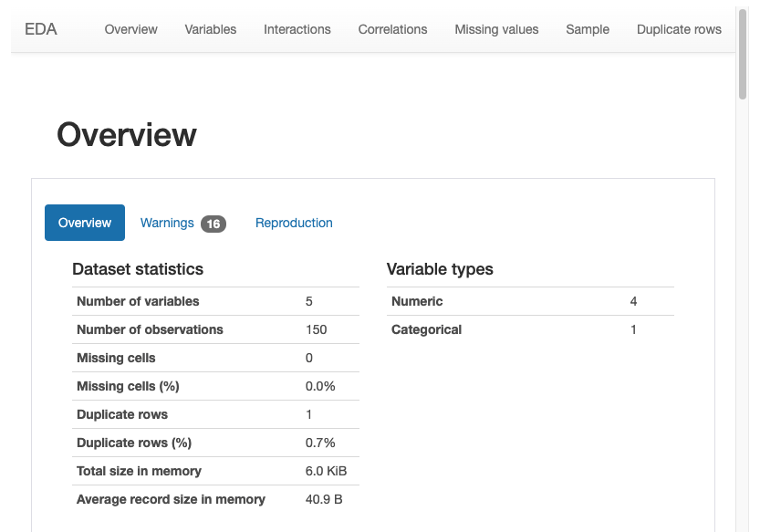Click the Numeric variable type row label
Viewport: 781px width, 532px height.
(x=417, y=301)
